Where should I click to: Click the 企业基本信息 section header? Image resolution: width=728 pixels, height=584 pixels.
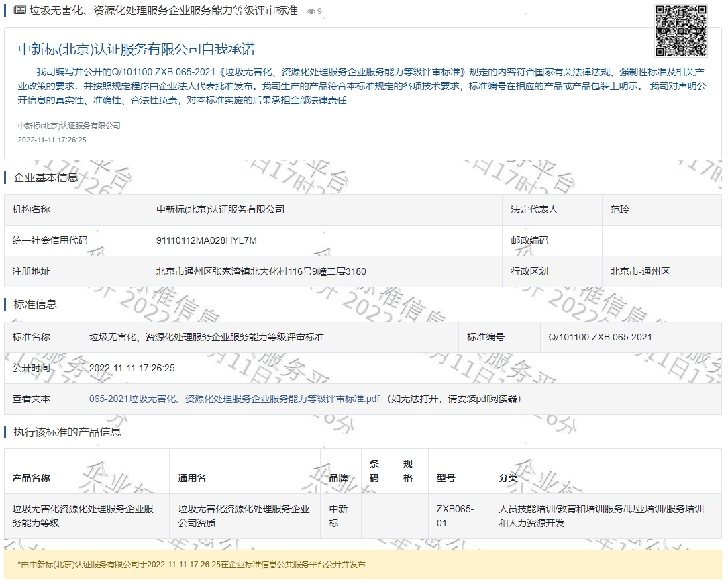46,177
